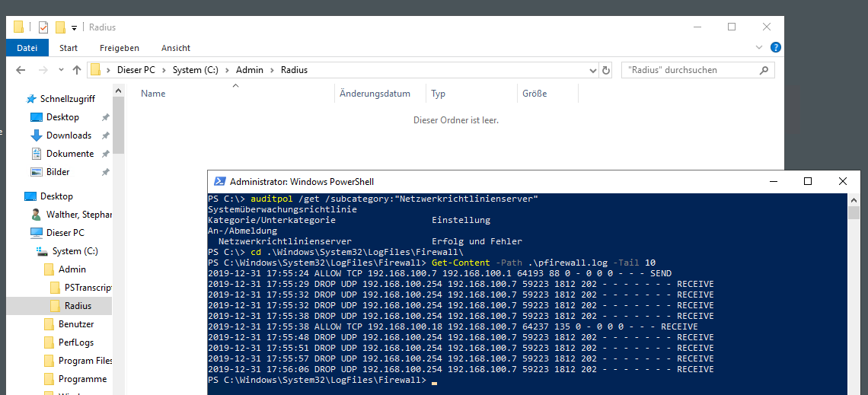The height and width of the screenshot is (395, 868).
Task: Maximize the PowerShell window
Action: (x=808, y=181)
